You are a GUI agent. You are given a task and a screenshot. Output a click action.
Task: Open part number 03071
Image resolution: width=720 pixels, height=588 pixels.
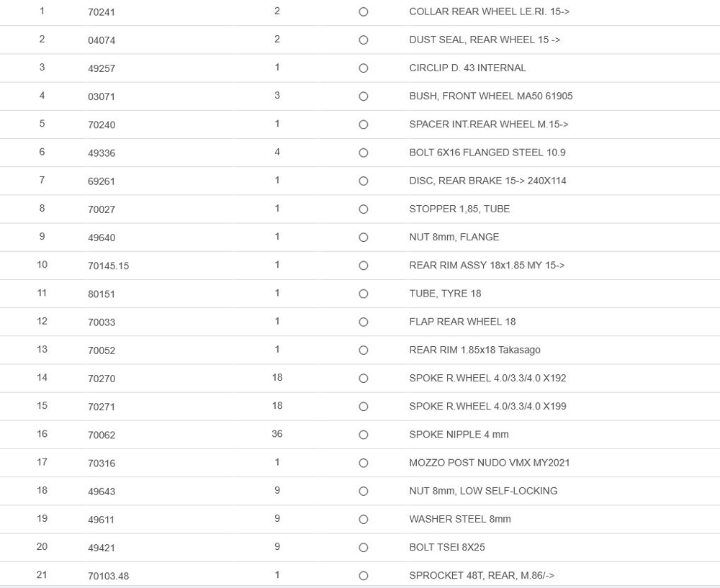102,96
